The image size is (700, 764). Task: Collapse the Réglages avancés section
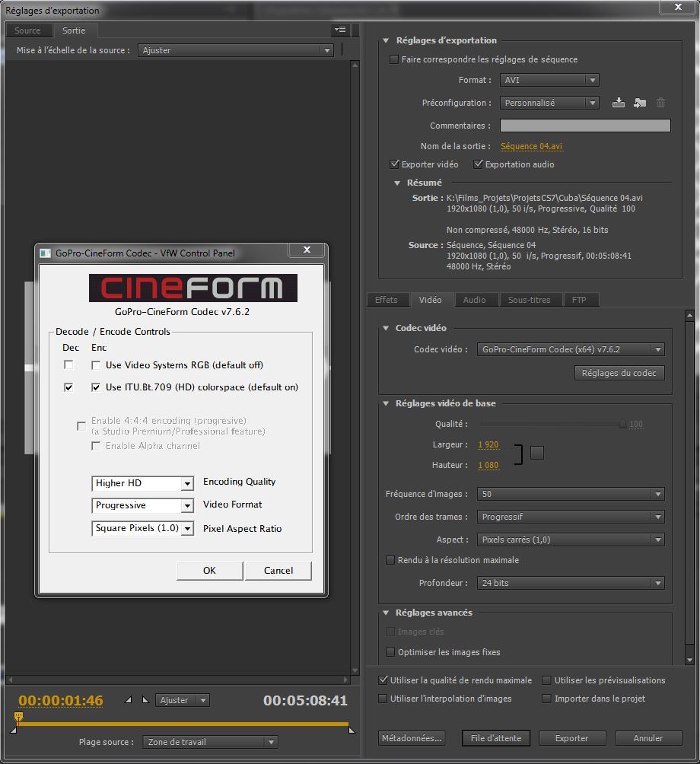tap(386, 613)
